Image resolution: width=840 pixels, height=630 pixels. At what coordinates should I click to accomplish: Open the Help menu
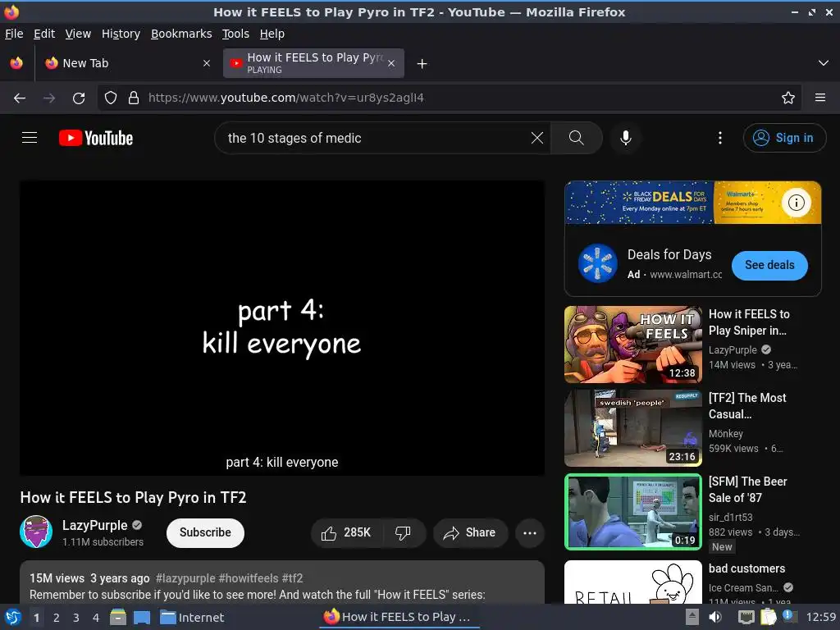pos(272,34)
